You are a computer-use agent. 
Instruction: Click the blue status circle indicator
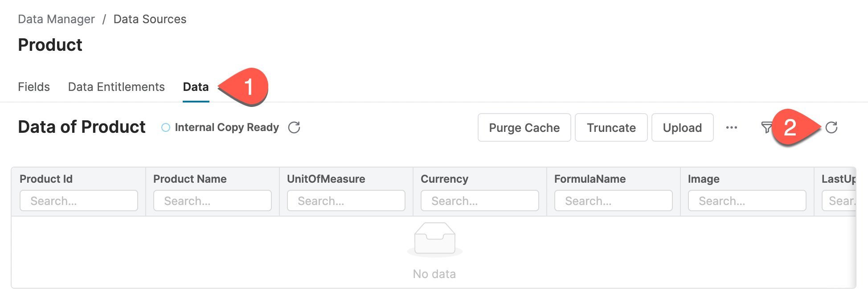[x=165, y=127]
